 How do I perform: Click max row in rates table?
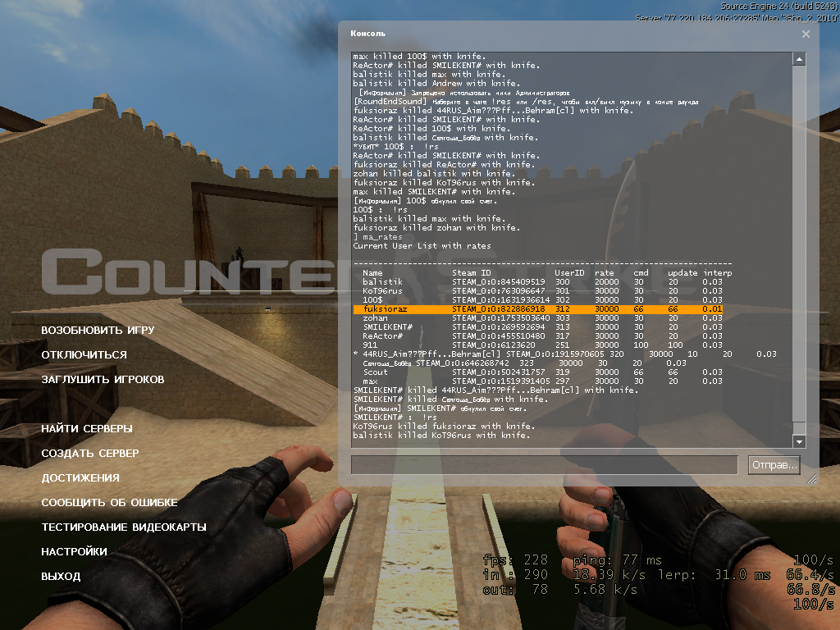pos(542,381)
